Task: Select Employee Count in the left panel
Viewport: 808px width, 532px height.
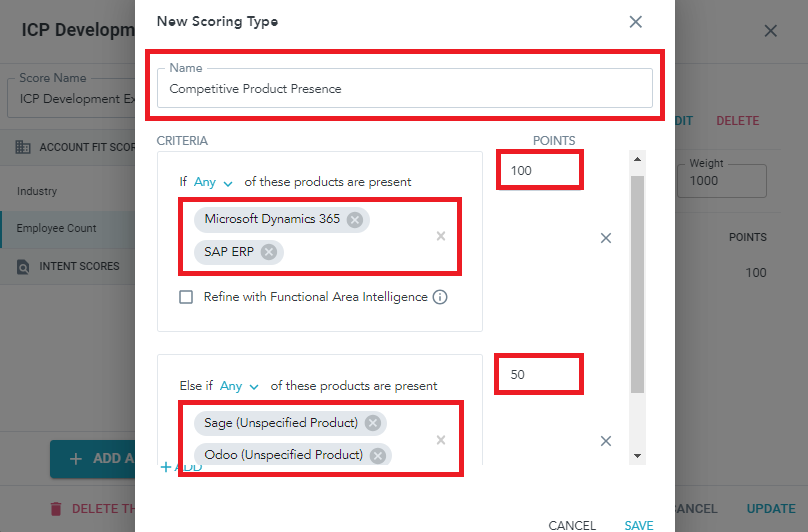Action: pos(56,228)
